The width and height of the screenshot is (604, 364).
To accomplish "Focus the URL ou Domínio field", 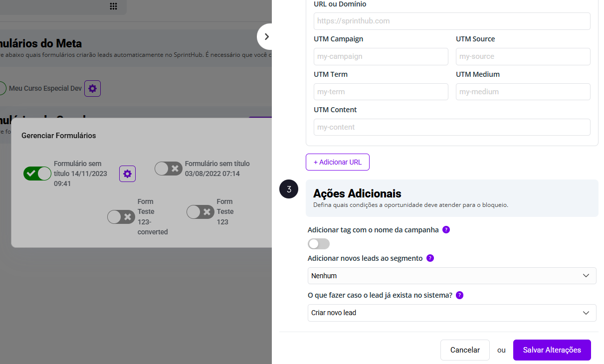I will coord(451,21).
